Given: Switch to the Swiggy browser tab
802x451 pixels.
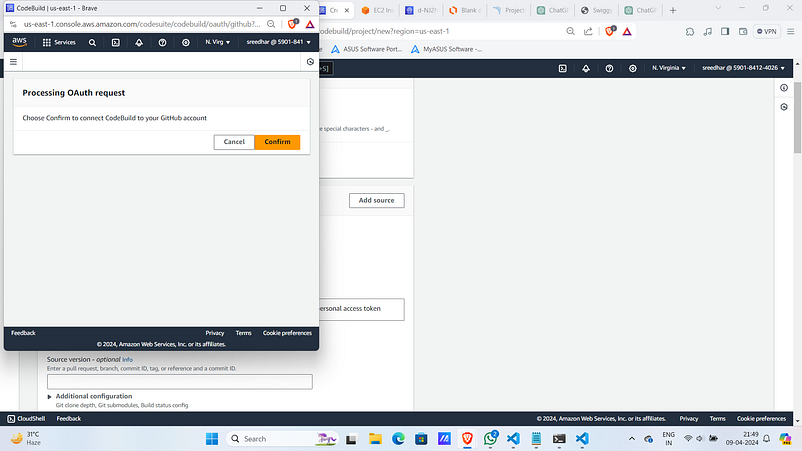Looking at the screenshot, I should coord(596,10).
